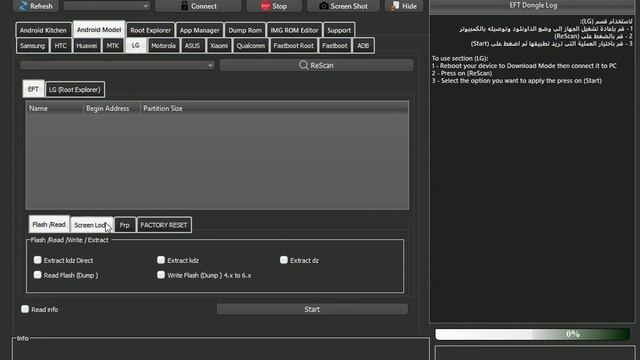The height and width of the screenshot is (360, 640).
Task: Open the Root Explorer tab
Action: click(150, 30)
